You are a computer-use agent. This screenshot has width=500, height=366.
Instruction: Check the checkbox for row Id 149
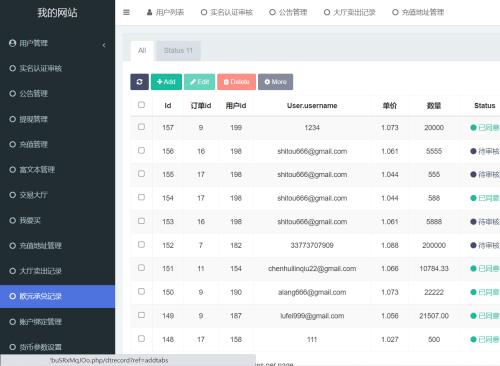click(x=141, y=315)
